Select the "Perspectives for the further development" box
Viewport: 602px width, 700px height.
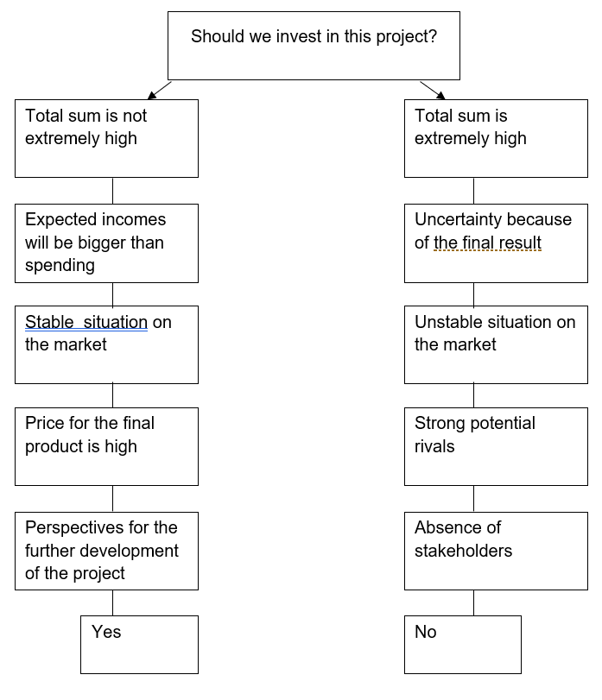(106, 551)
